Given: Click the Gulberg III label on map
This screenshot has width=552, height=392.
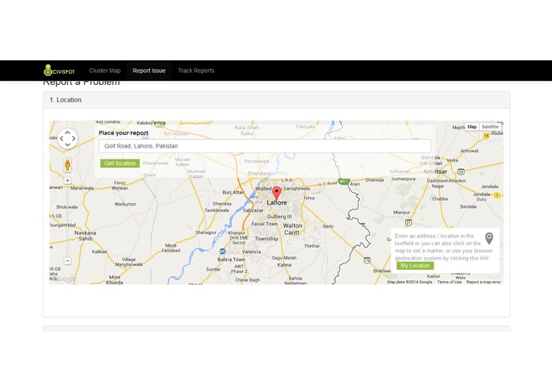Looking at the screenshot, I should click(279, 217).
